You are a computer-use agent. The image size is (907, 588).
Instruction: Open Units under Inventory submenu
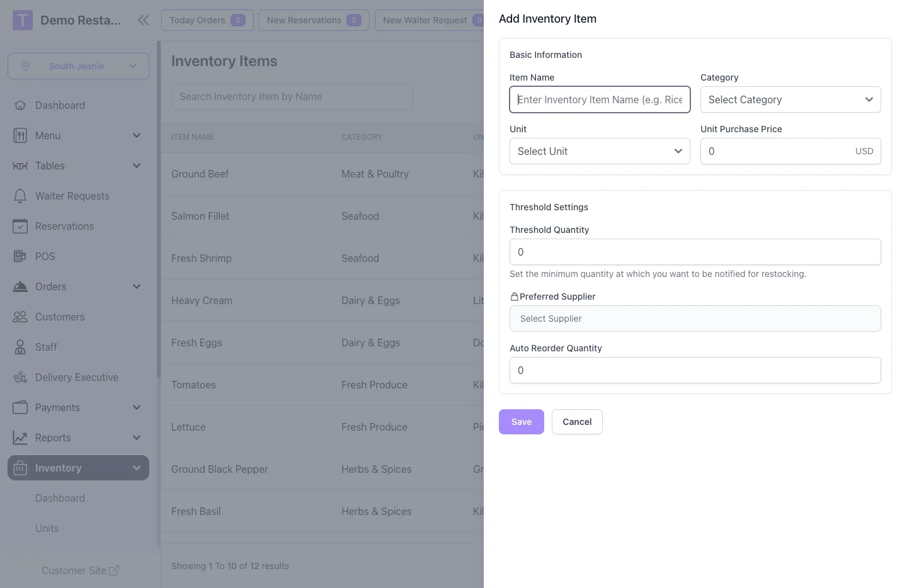[x=47, y=528]
